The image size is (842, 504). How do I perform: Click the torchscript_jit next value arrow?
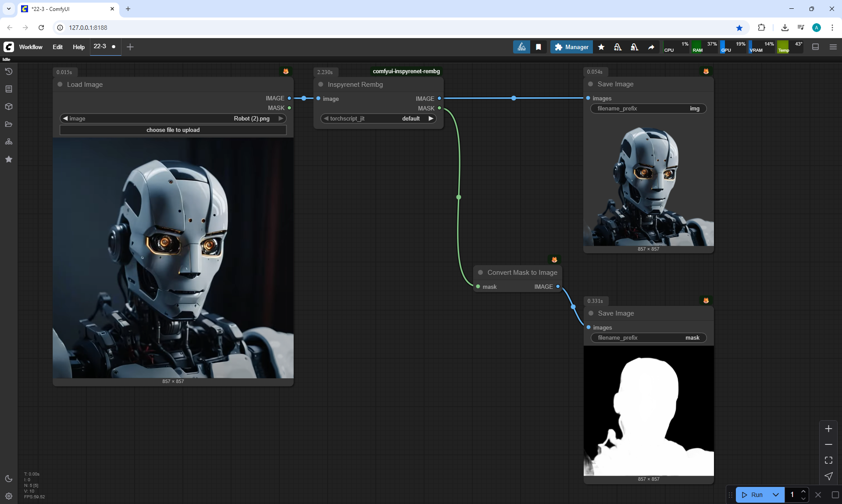[431, 118]
